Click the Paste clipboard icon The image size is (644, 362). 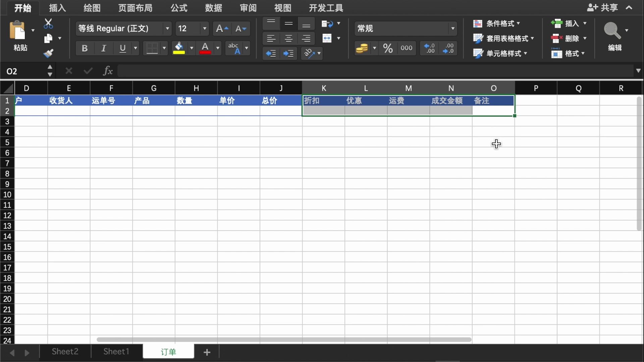[x=17, y=30]
